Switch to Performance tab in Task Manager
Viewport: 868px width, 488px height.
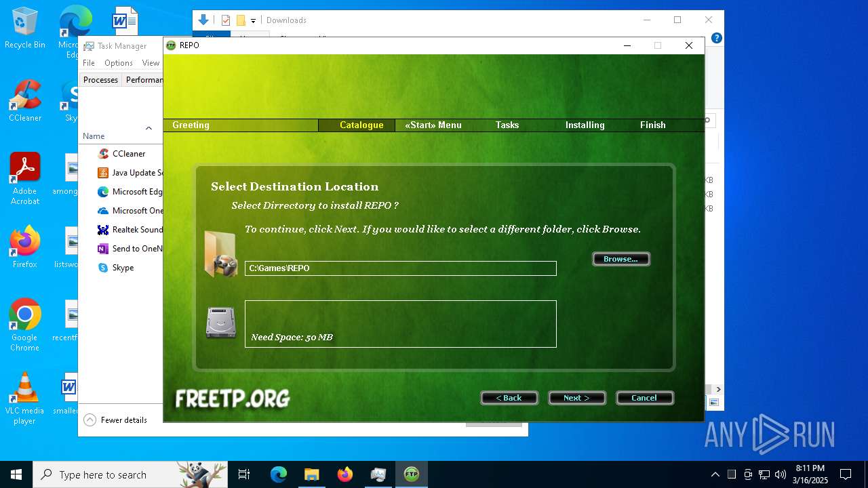143,80
